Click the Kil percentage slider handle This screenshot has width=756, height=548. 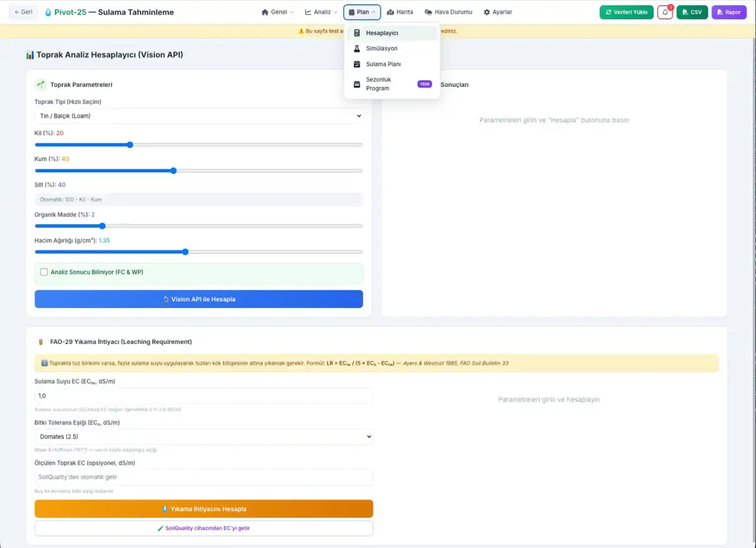(x=130, y=145)
